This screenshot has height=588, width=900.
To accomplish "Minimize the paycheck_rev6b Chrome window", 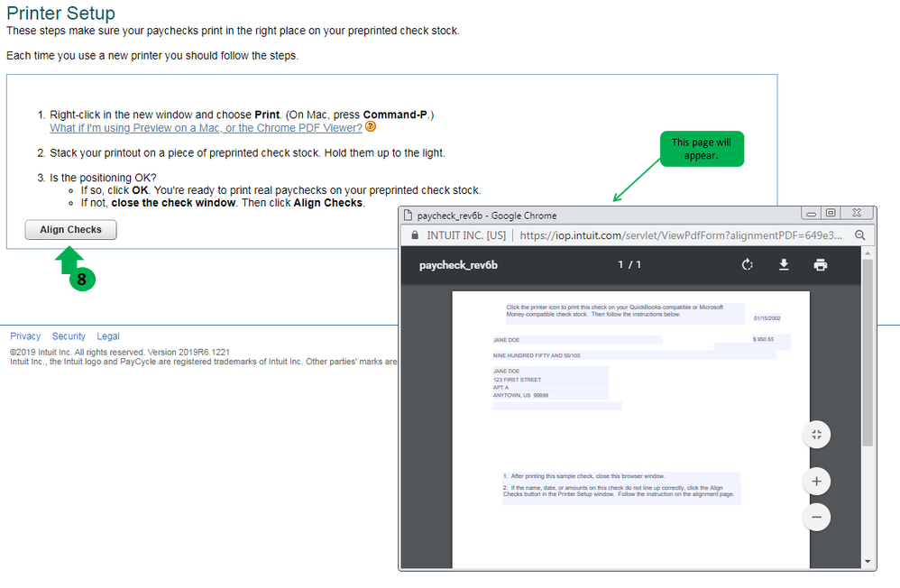I will [x=811, y=214].
